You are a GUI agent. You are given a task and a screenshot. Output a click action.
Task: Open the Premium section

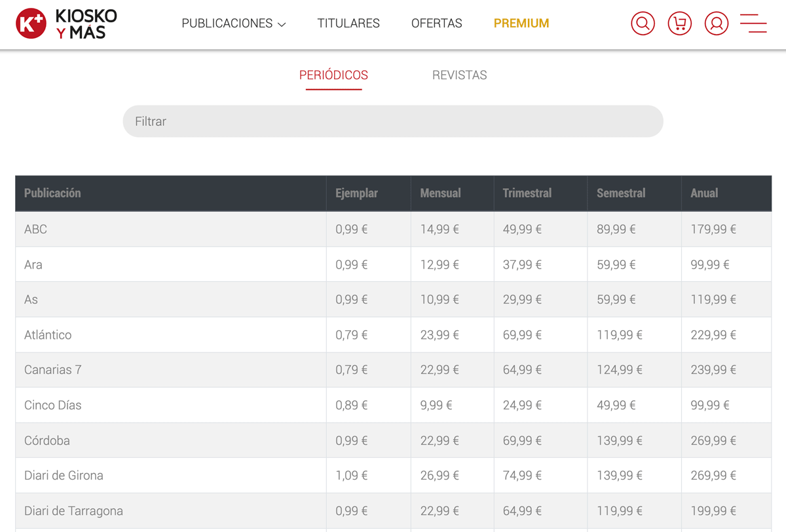point(521,24)
